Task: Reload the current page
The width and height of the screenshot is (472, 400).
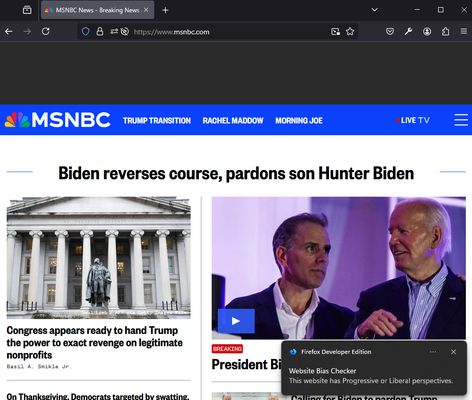Action: [46, 32]
